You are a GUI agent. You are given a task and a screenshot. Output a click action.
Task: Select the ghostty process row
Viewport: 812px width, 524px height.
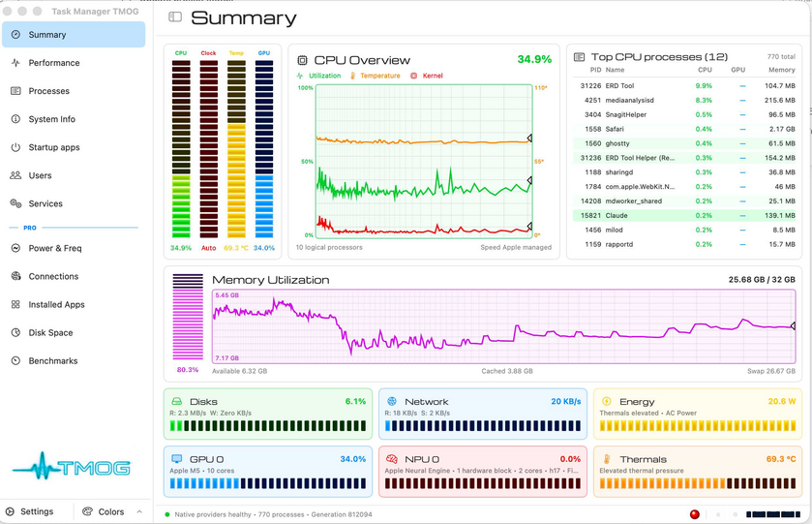[x=684, y=143]
